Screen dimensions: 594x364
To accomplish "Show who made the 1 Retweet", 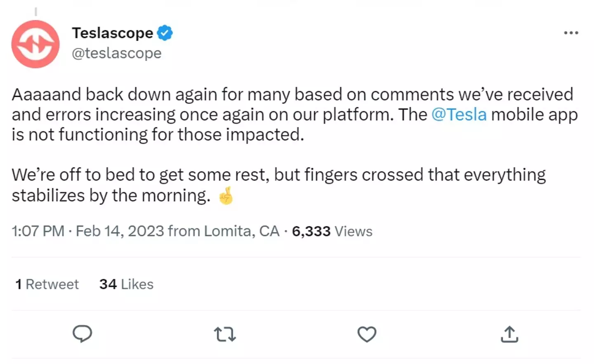I will (47, 284).
